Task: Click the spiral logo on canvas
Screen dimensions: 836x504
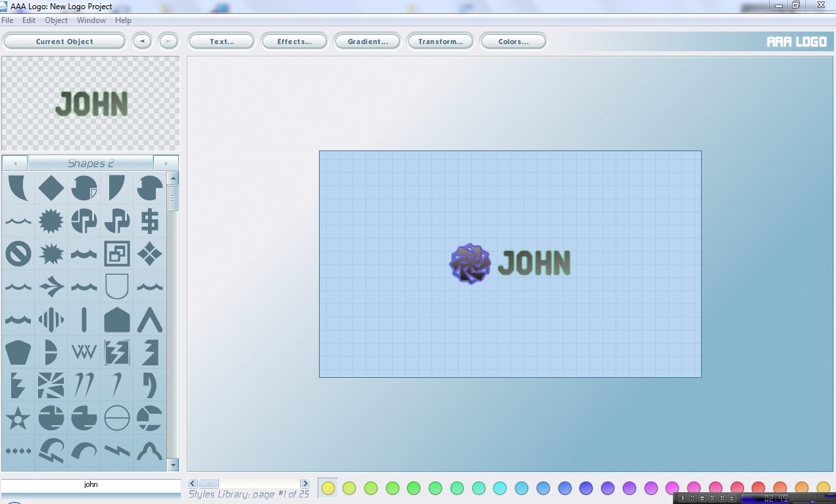Action: (x=470, y=264)
